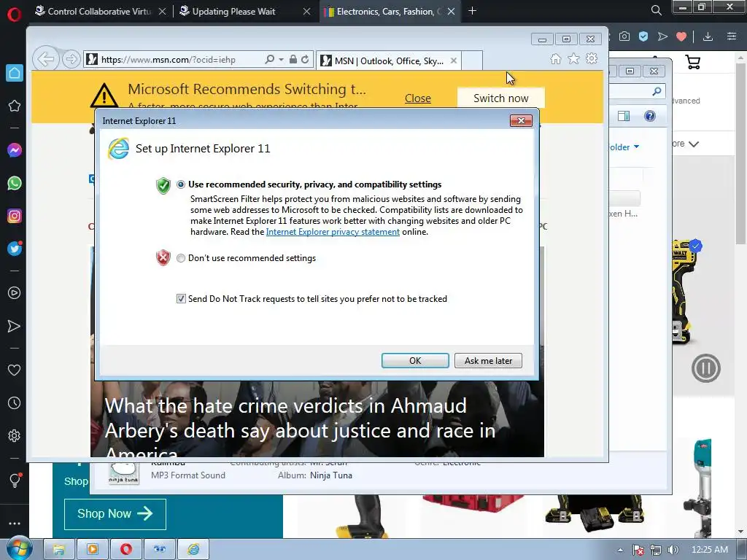Click IE refresh icon in address bar

(x=305, y=60)
